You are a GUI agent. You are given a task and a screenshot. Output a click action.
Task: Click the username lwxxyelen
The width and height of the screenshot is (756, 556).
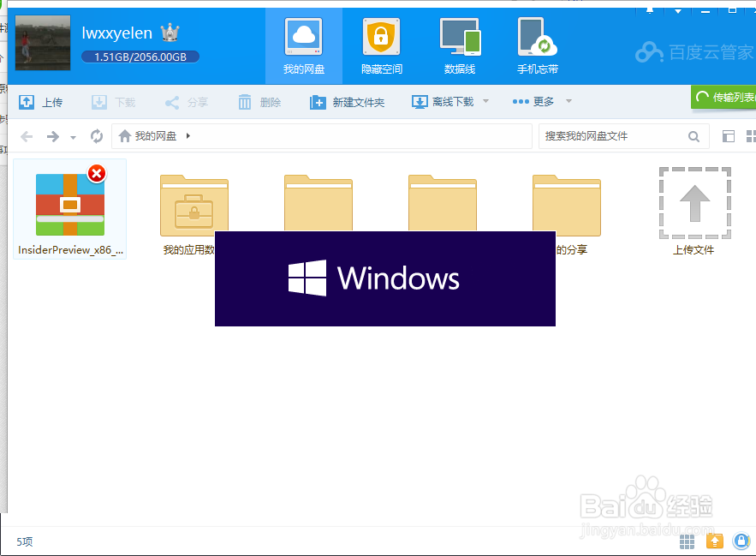(x=116, y=33)
